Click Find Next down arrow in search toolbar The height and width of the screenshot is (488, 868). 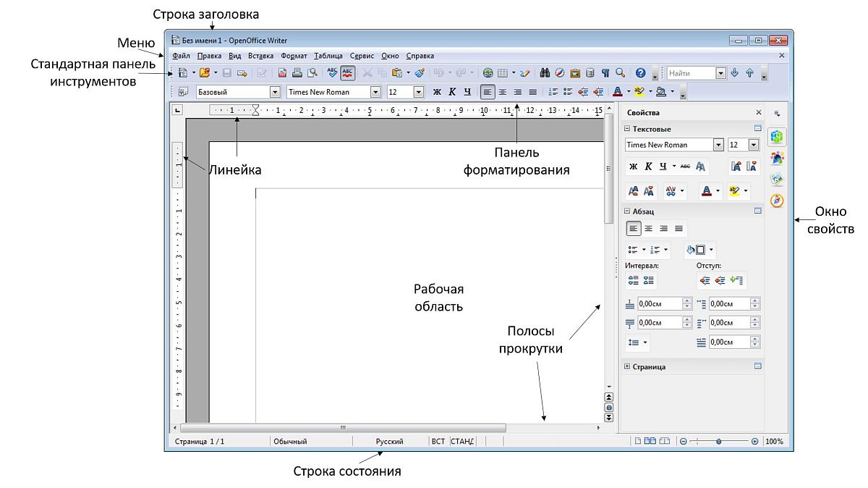(735, 73)
